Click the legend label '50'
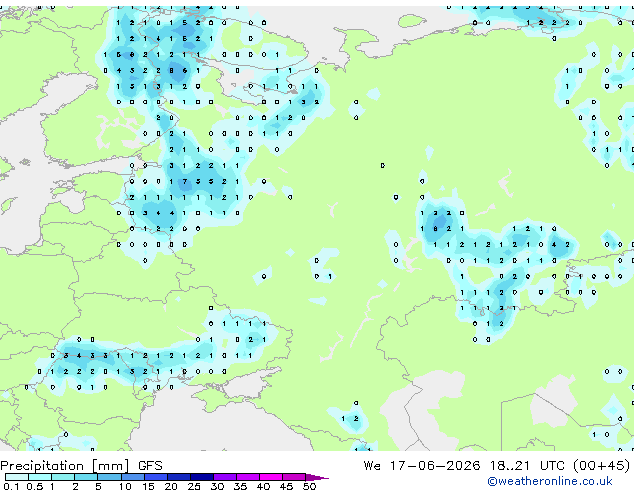The height and width of the screenshot is (490, 634). (309, 486)
